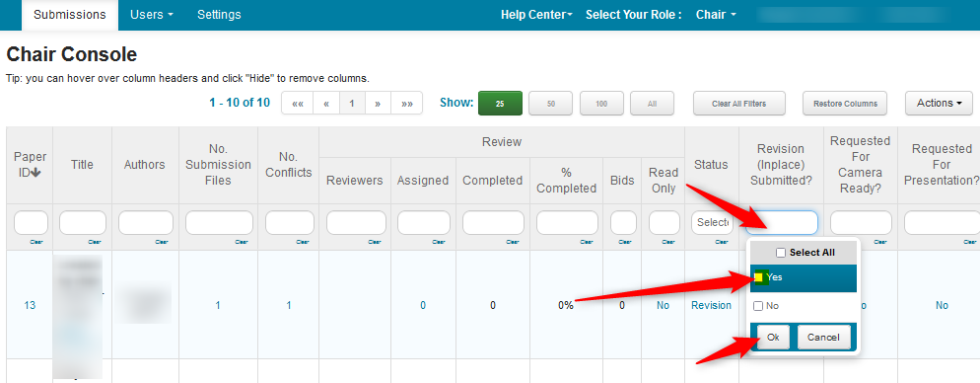Click the Completed column header

tap(493, 181)
